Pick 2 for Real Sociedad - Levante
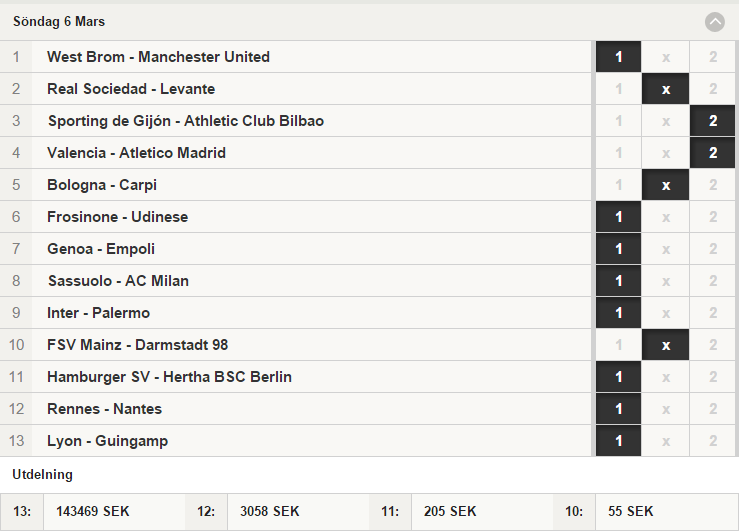Image resolution: width=739 pixels, height=532 pixels. tap(713, 89)
